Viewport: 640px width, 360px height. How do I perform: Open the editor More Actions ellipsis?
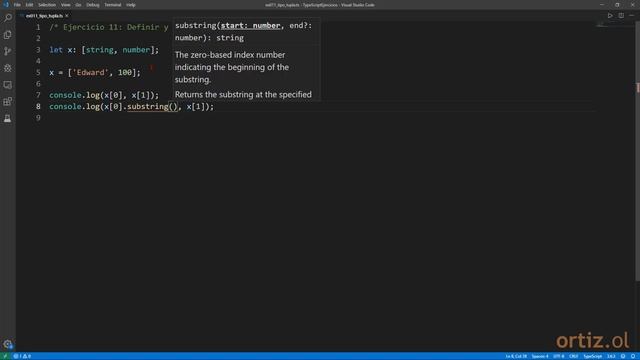[x=631, y=16]
